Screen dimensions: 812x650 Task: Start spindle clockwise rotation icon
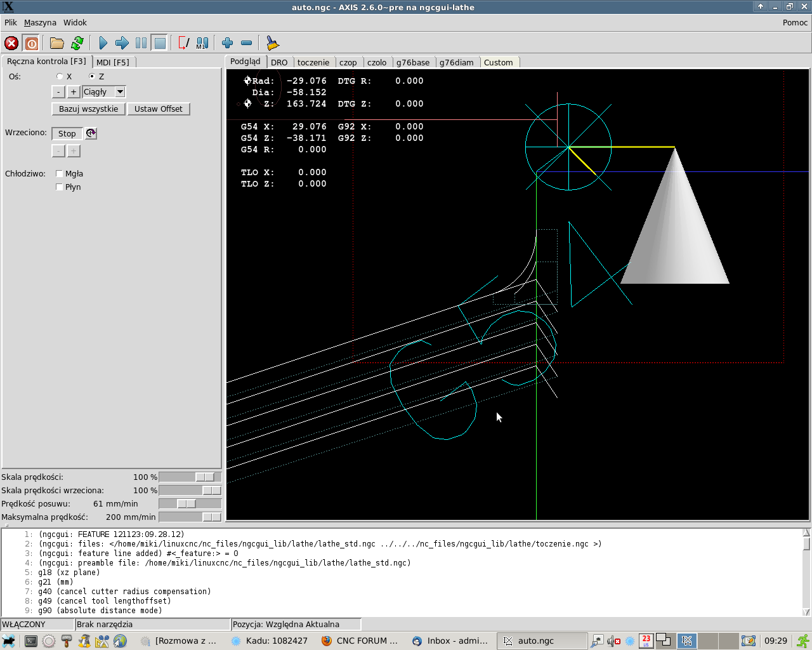[91, 133]
